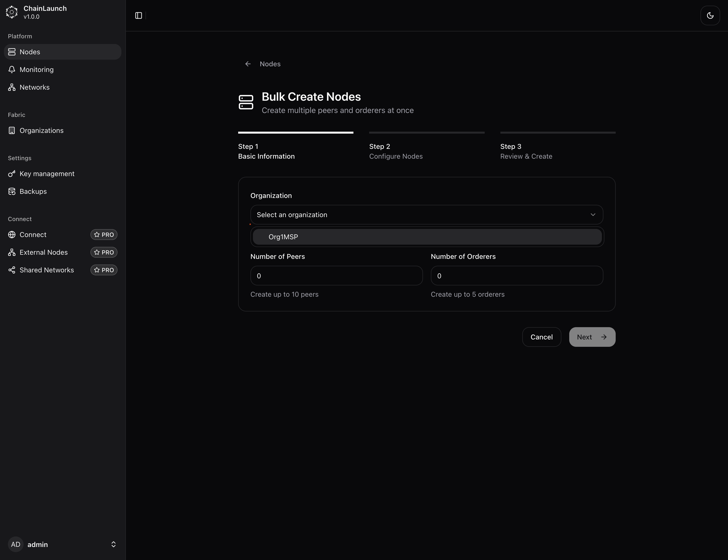Switch theme with moon icon
728x560 pixels.
(x=710, y=16)
